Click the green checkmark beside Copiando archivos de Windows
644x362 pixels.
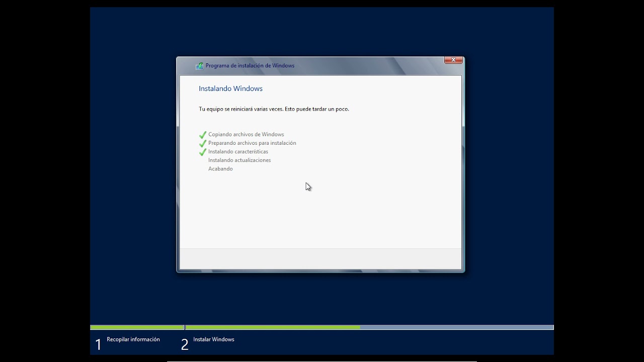click(x=203, y=135)
